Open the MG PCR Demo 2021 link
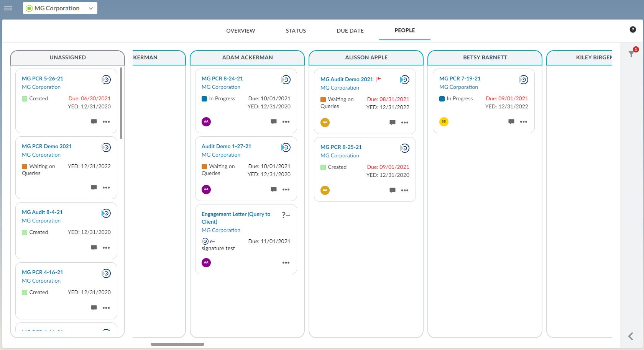 (x=47, y=146)
